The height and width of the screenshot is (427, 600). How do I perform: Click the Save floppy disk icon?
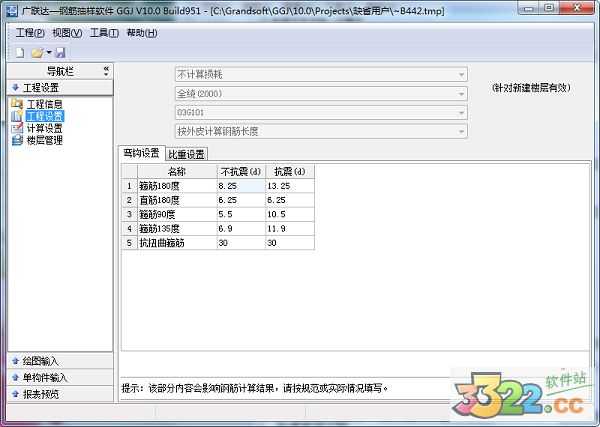[60, 52]
